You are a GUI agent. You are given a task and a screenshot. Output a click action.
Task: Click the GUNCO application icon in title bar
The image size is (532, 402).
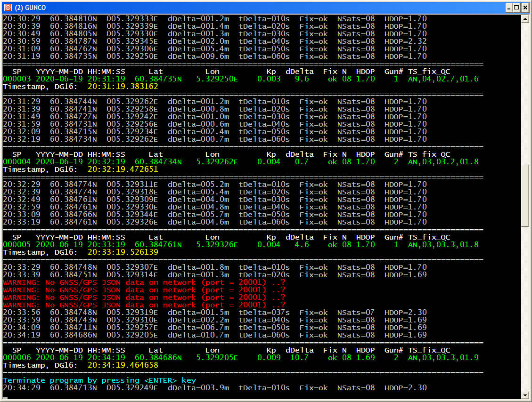tap(7, 8)
